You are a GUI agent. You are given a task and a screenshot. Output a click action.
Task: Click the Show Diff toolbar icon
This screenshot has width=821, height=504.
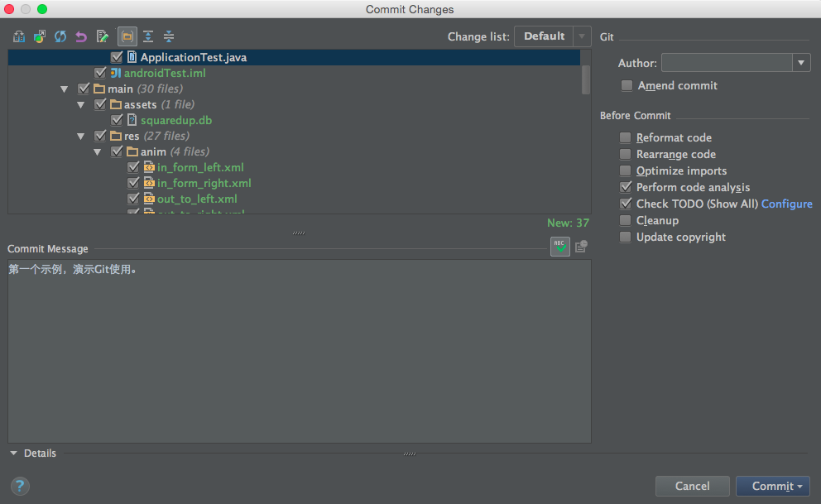click(19, 36)
